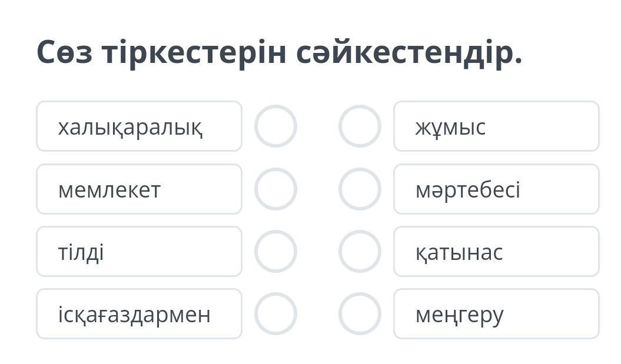This screenshot has height=364, width=621.
Task: Choose the 'ісқағаздармен' word box
Action: click(139, 313)
